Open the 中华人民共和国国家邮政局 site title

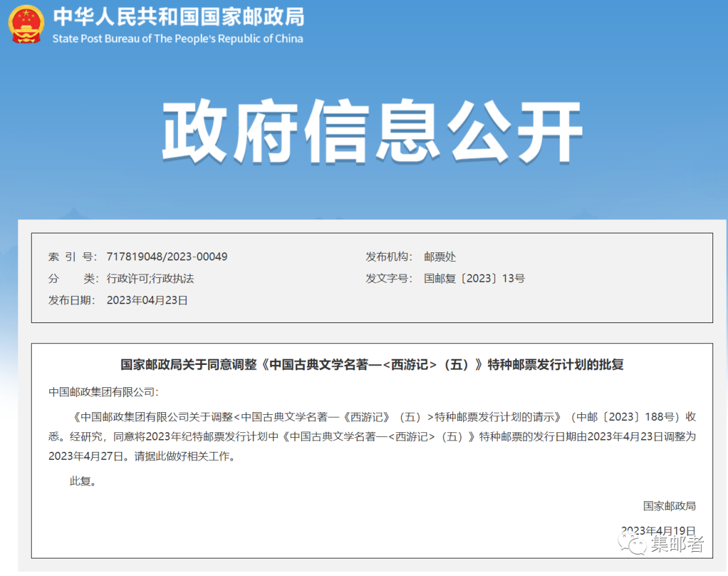point(179,17)
